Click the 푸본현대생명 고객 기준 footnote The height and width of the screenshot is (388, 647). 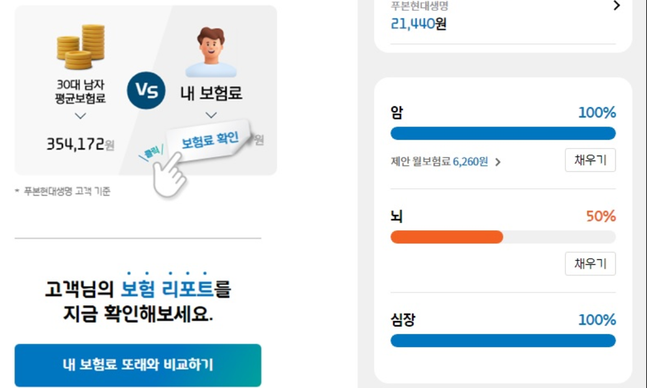[x=63, y=191]
